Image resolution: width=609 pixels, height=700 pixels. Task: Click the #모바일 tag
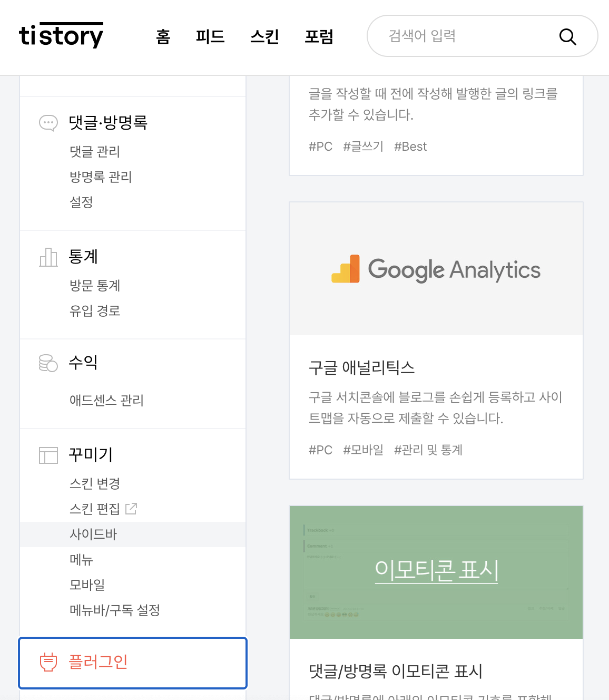point(364,450)
